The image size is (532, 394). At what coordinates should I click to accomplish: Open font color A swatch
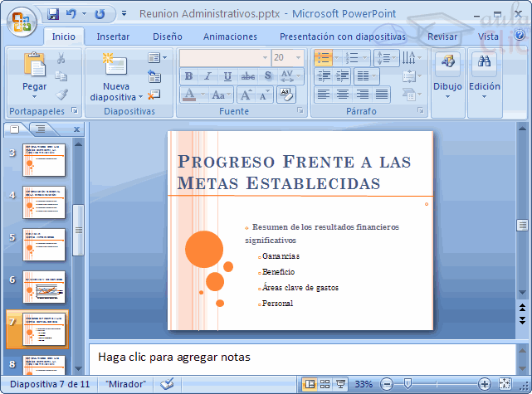pos(189,95)
